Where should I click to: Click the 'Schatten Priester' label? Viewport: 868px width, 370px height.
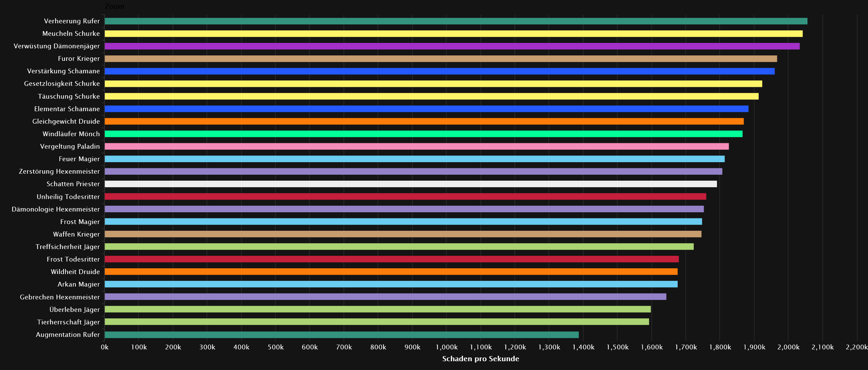pos(73,184)
